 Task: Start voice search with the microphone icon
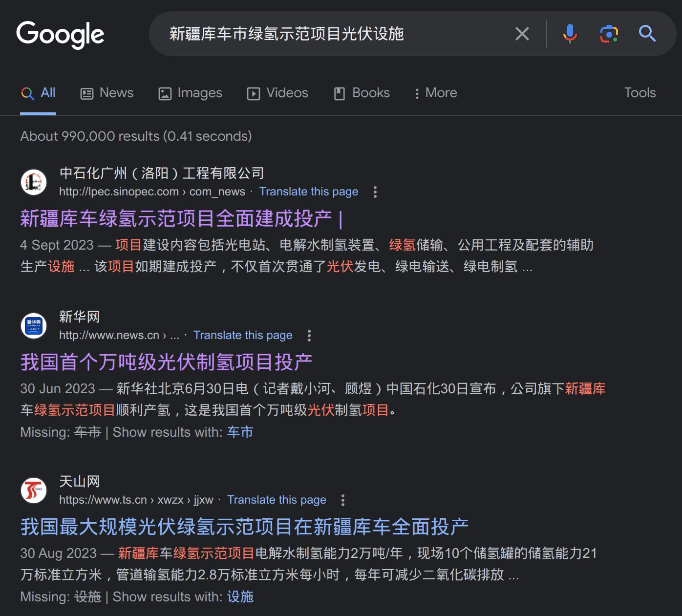[570, 34]
